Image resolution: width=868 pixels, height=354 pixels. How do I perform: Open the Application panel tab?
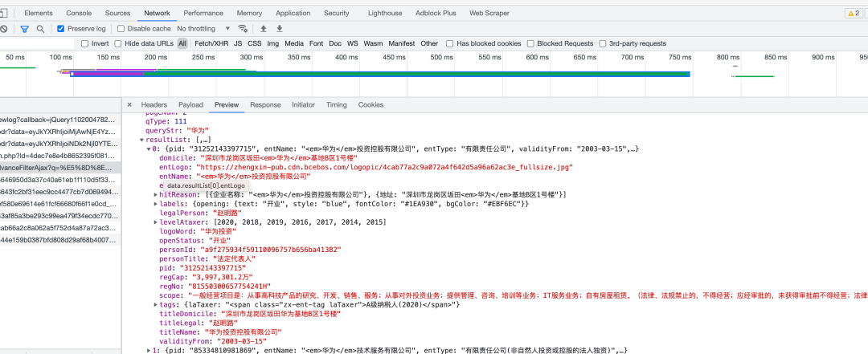293,14
